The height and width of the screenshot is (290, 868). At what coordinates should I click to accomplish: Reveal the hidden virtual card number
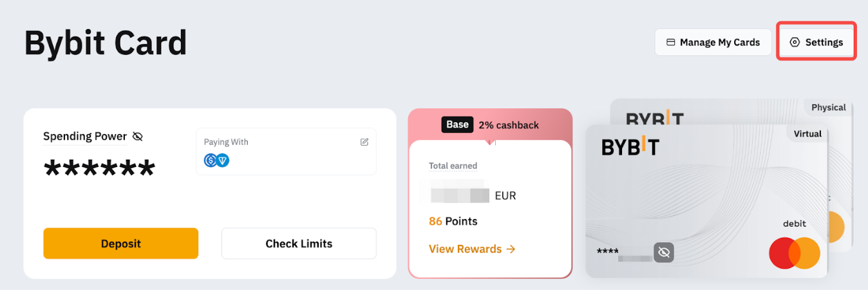click(664, 253)
